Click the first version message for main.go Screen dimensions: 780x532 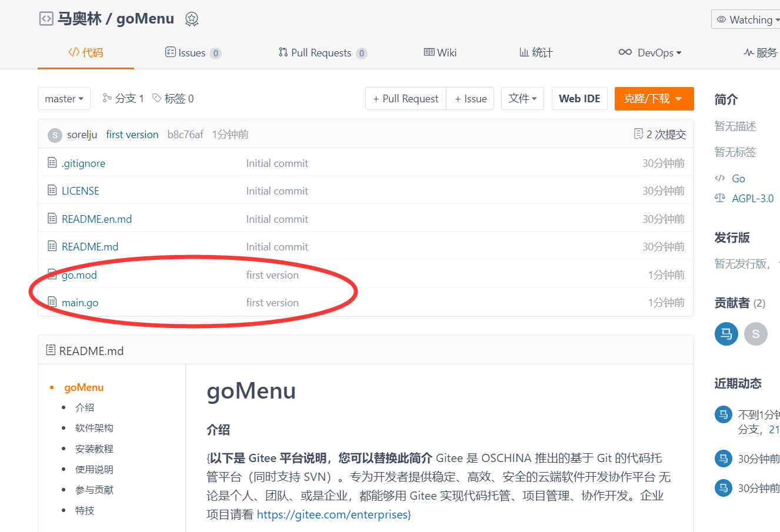[x=272, y=303]
